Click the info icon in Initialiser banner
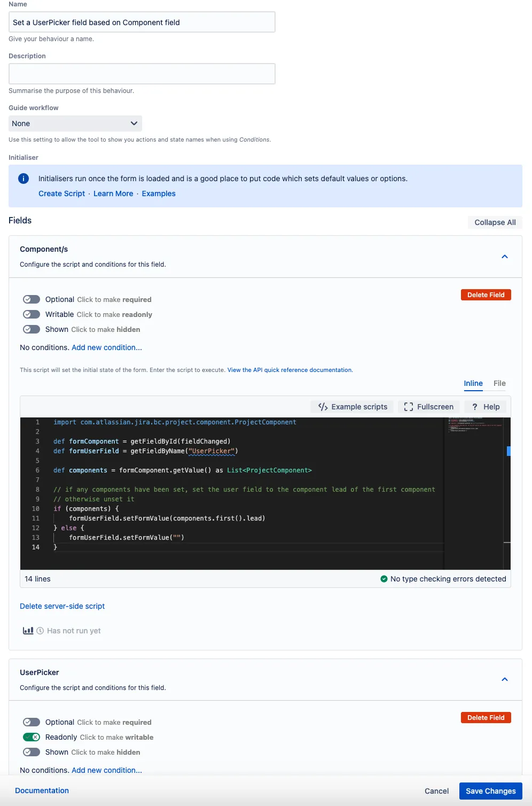This screenshot has height=806, width=532. coord(24,179)
